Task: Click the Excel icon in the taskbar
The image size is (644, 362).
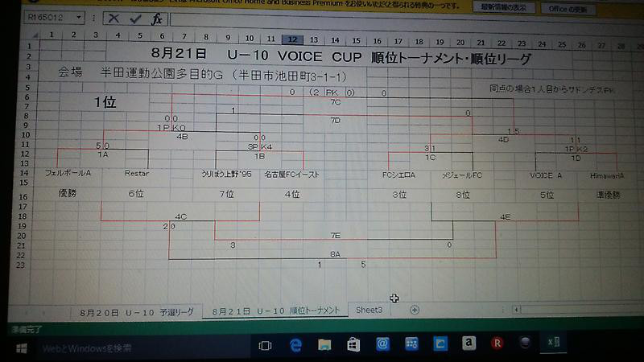Action: (554, 344)
